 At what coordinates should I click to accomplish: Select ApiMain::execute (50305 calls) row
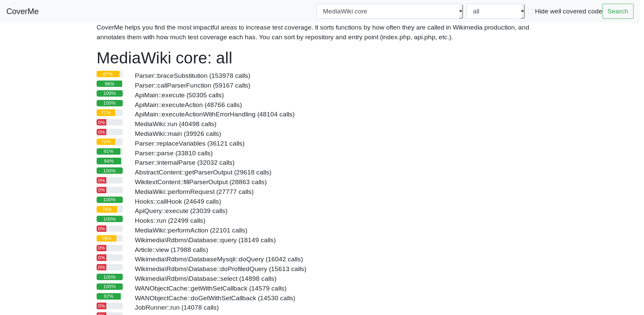pyautogui.click(x=179, y=95)
